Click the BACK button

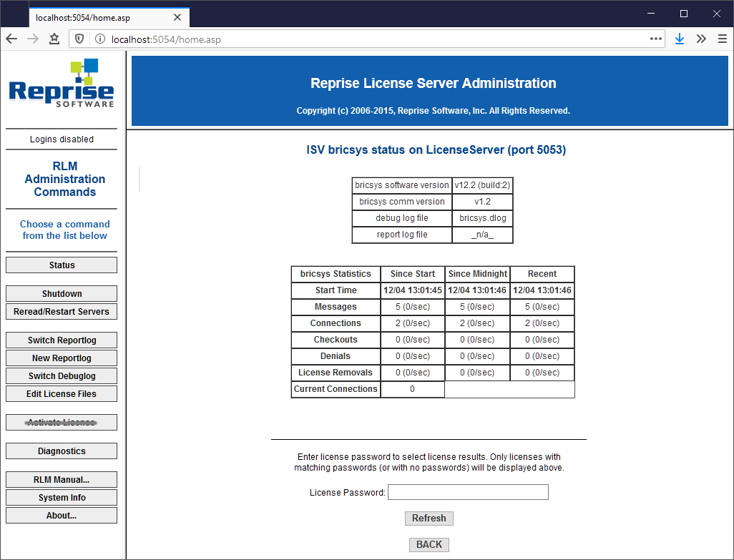[x=429, y=544]
